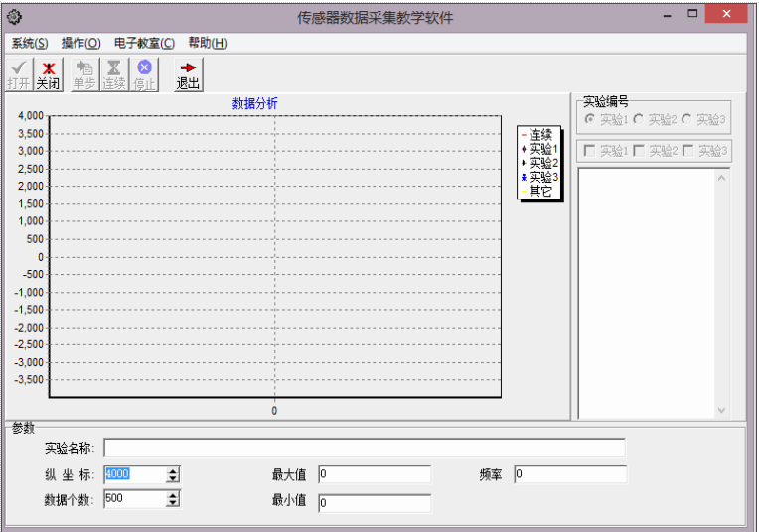The width and height of the screenshot is (759, 532).
Task: Click the 实验名称 text field
Action: 364,448
